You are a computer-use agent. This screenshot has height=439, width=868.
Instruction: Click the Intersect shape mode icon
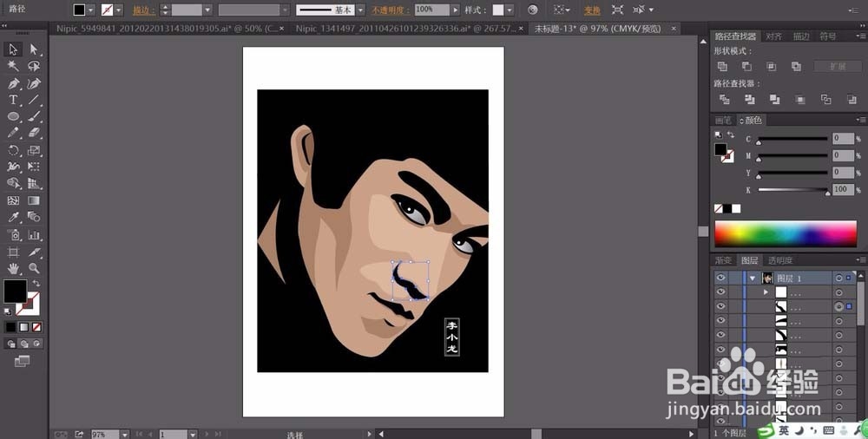pyautogui.click(x=771, y=67)
